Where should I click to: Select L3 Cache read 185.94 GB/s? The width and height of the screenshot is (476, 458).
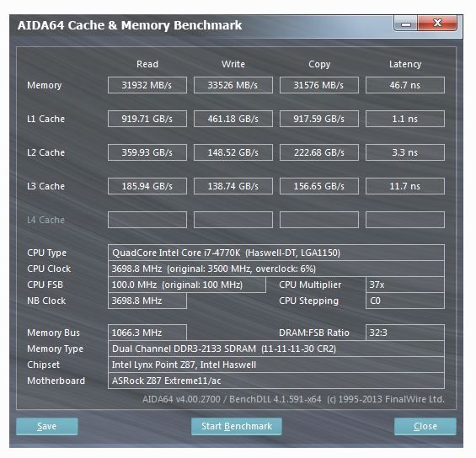[x=147, y=186]
